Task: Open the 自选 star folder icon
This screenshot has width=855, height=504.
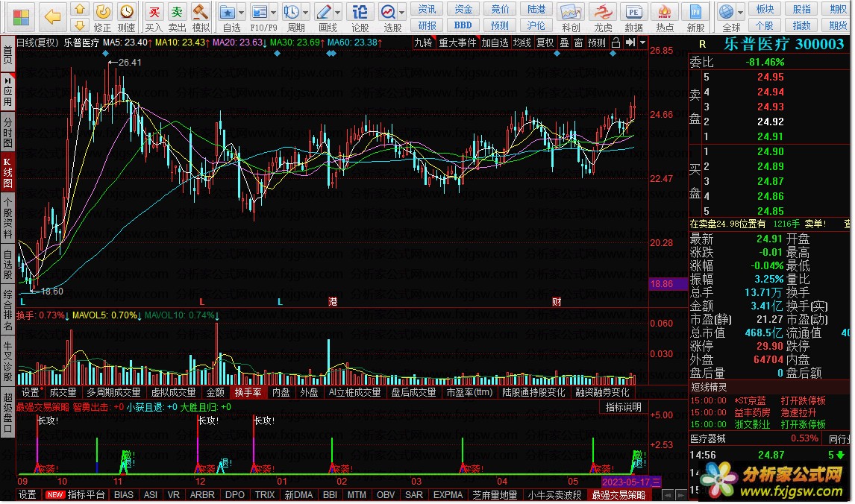Action: pyautogui.click(x=228, y=12)
